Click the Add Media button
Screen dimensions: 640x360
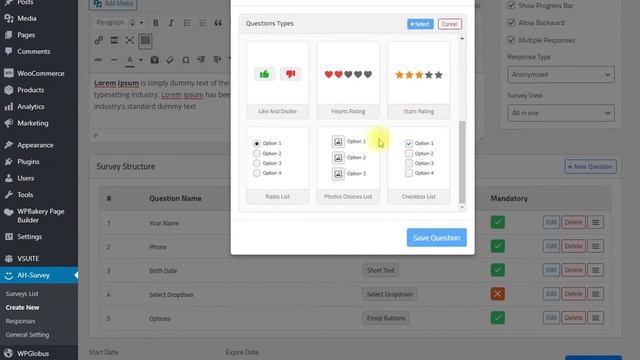pos(113,4)
